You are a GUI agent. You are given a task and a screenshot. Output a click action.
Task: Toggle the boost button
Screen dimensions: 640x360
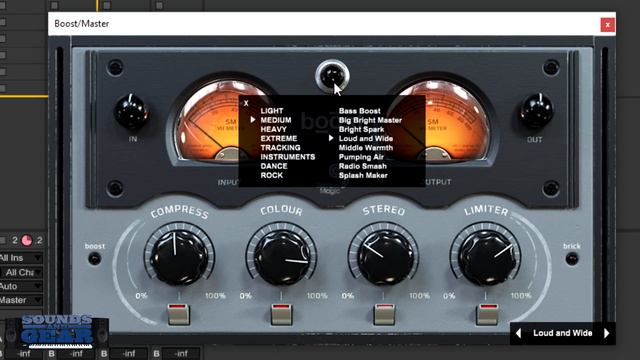95,259
